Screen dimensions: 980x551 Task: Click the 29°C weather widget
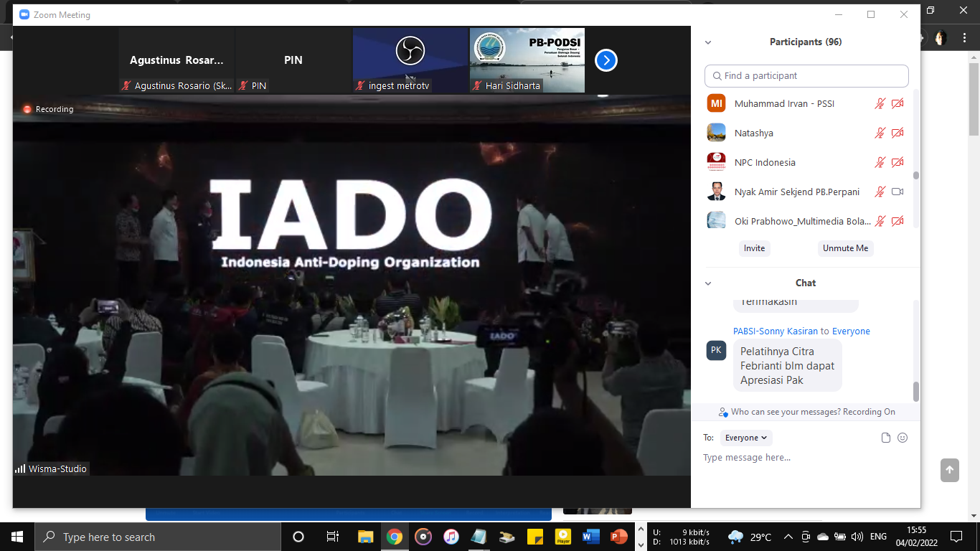[750, 537]
